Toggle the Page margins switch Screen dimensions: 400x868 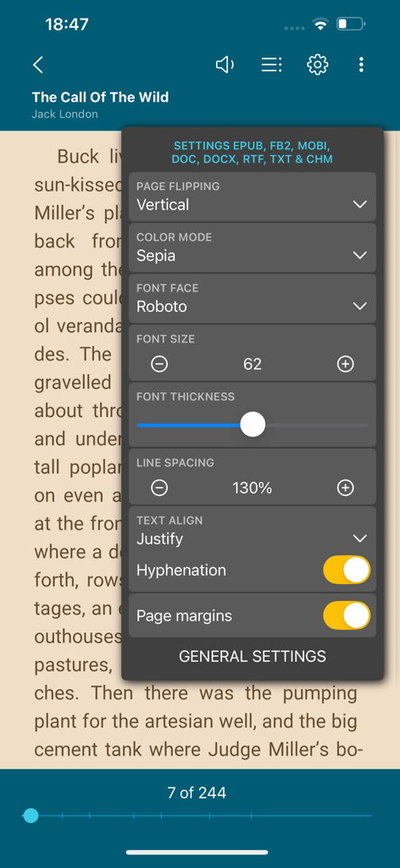(347, 615)
